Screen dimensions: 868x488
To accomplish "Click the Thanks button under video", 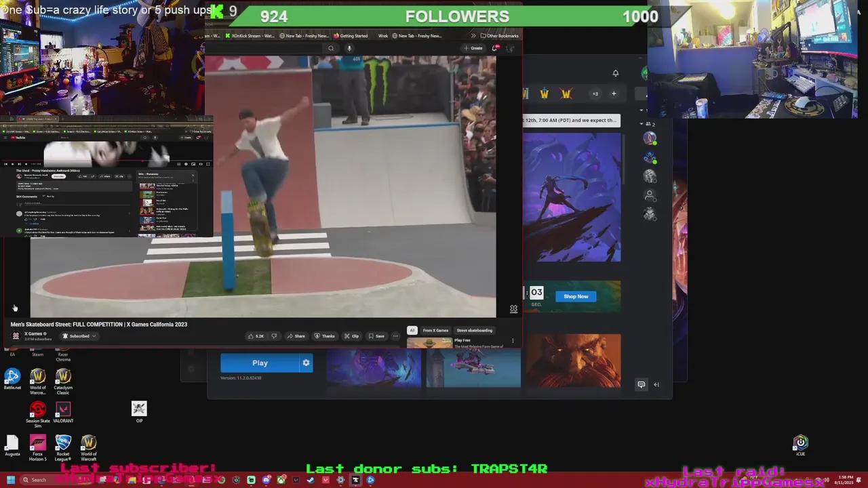I will 324,336.
